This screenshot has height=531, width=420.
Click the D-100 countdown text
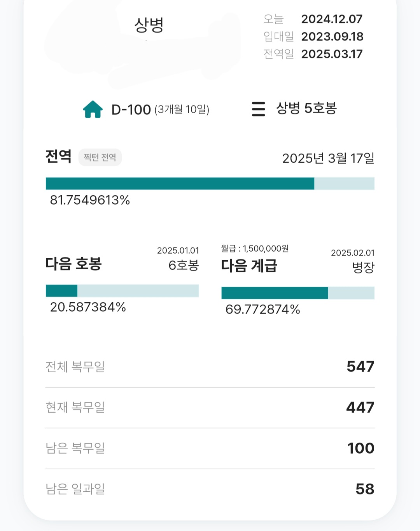point(131,110)
